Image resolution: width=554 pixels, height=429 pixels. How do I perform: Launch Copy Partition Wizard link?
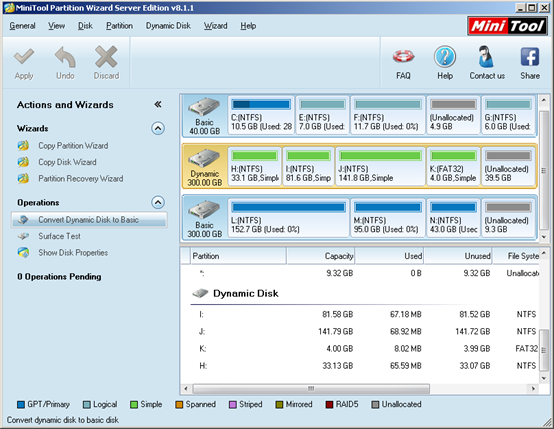pyautogui.click(x=73, y=146)
